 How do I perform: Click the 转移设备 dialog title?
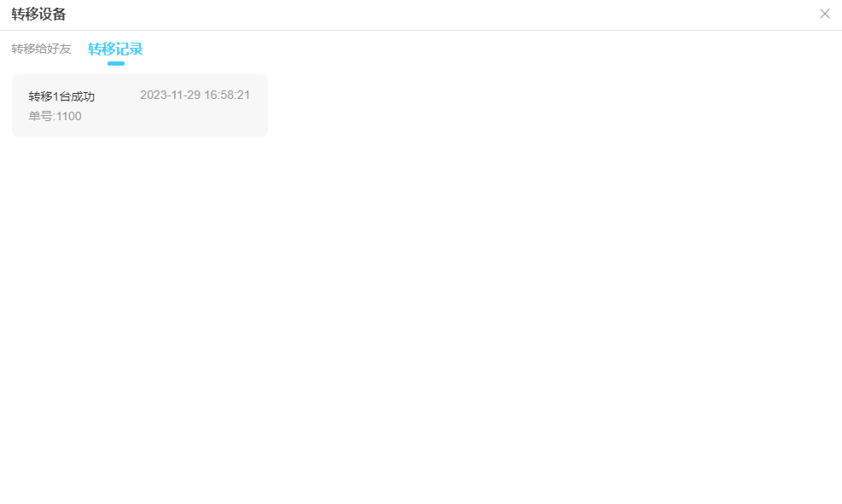pyautogui.click(x=38, y=14)
